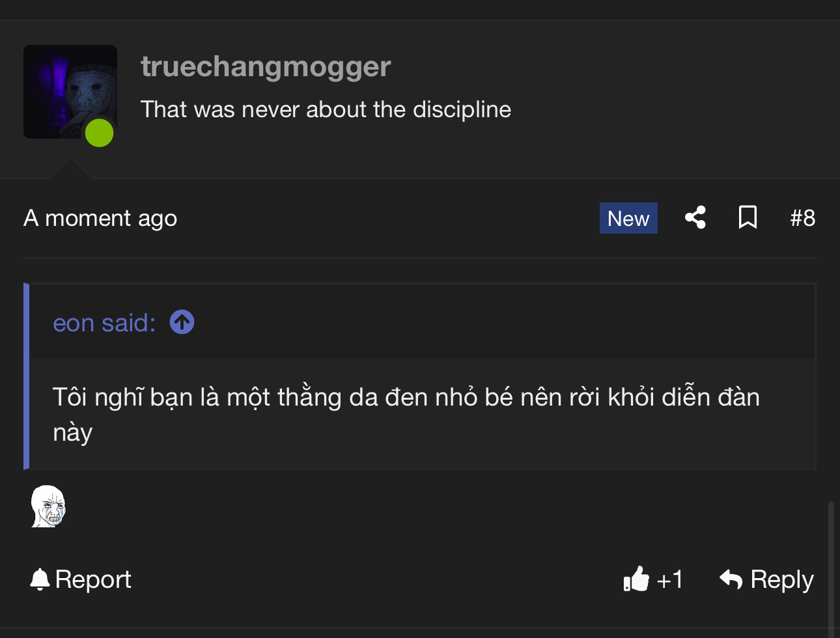840x638 pixels.
Task: Click the crying wojak emoji in post
Action: tap(48, 506)
